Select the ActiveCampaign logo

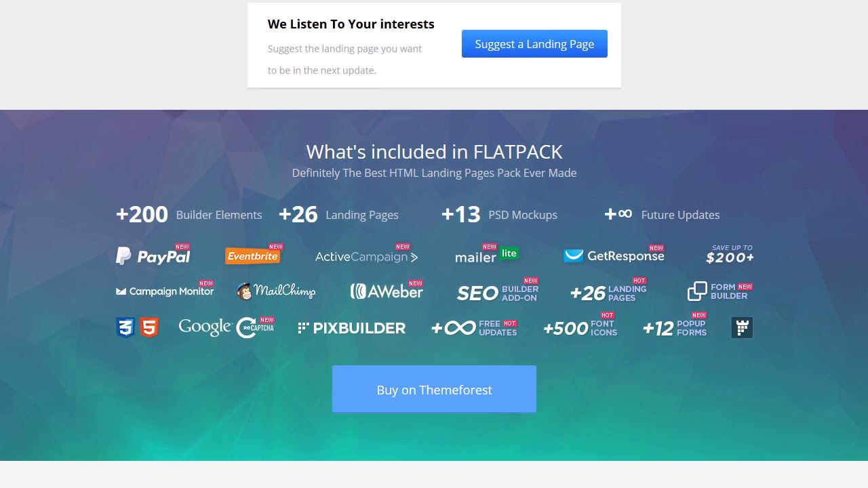(366, 257)
